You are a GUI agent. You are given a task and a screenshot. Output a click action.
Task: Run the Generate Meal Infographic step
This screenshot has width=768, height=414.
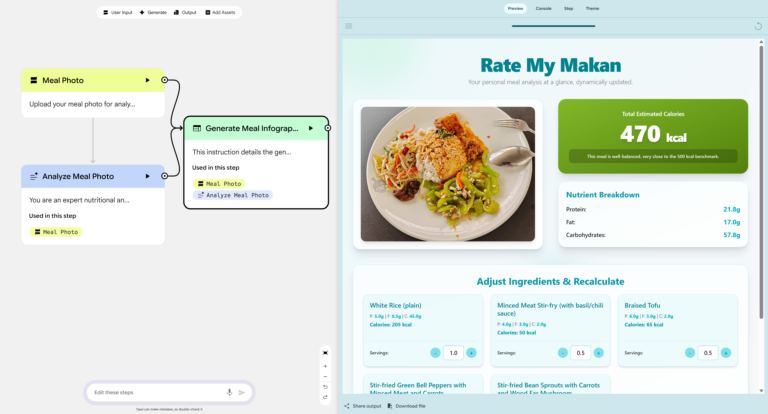pyautogui.click(x=313, y=128)
